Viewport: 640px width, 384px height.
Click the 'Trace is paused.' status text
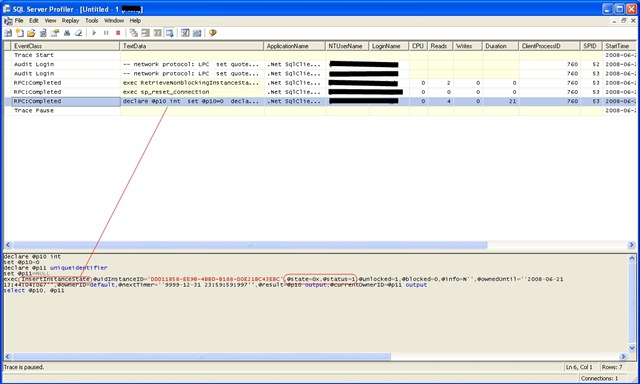[x=24, y=367]
